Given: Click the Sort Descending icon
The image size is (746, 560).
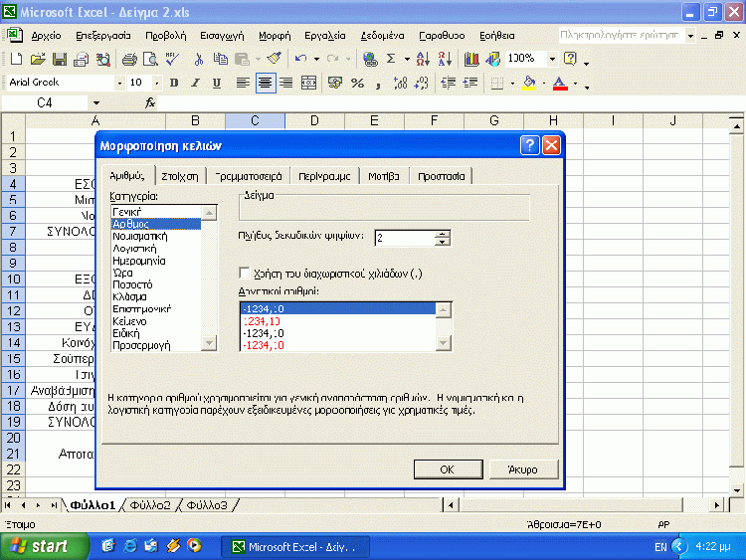Looking at the screenshot, I should (445, 59).
